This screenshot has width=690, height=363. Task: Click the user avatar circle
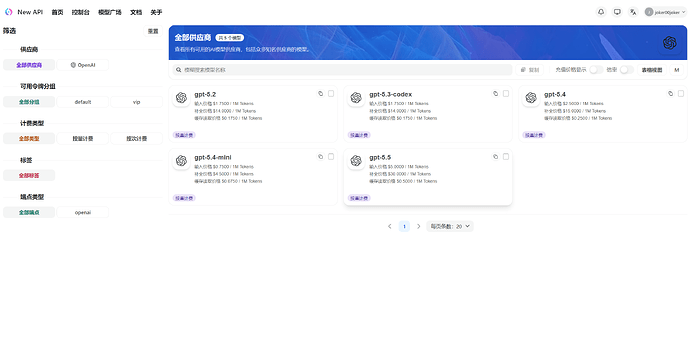pyautogui.click(x=649, y=12)
